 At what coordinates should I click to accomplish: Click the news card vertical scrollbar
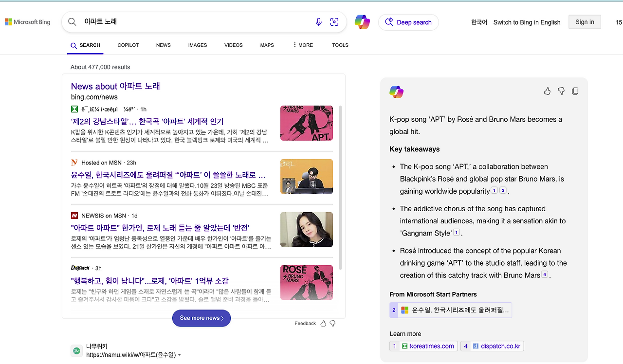point(340,187)
